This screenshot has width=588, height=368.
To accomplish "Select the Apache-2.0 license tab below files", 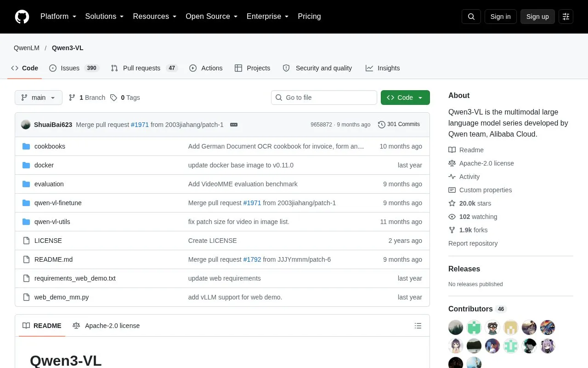I will pyautogui.click(x=106, y=326).
